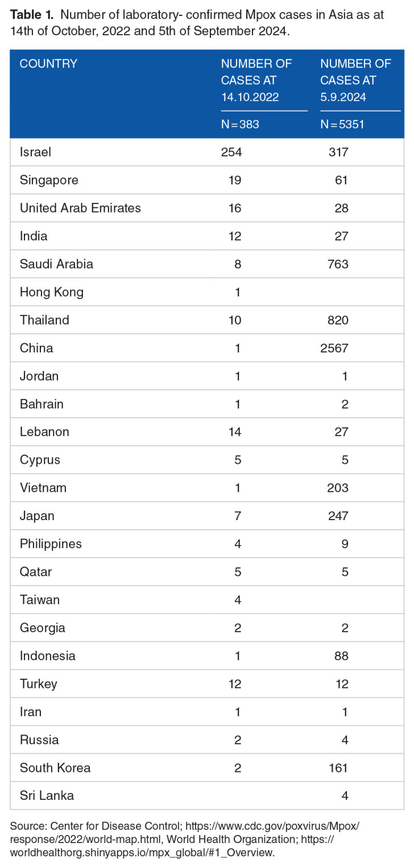The width and height of the screenshot is (414, 868).
Task: Select the South Korea row label
Action: coord(55,767)
